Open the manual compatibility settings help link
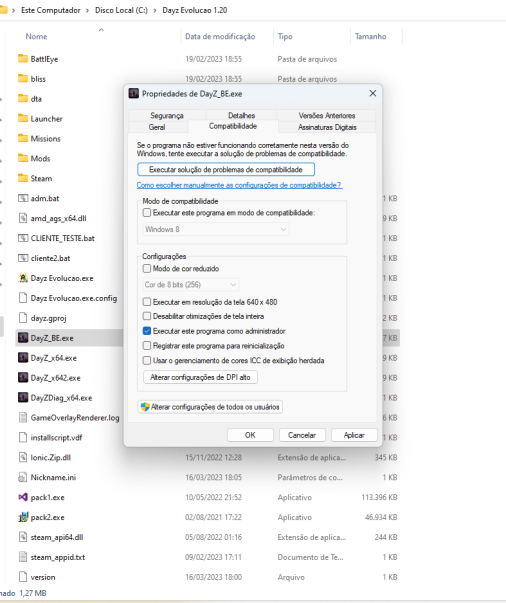This screenshot has width=506, height=603. pos(239,185)
